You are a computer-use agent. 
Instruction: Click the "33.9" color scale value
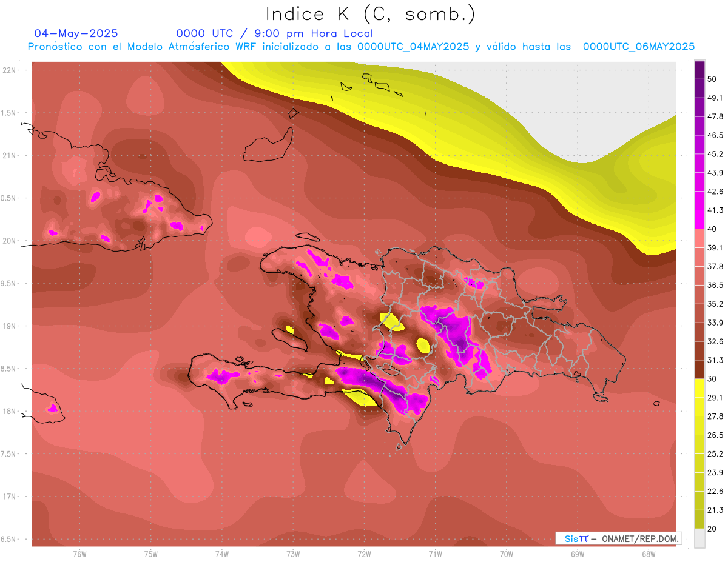(x=715, y=323)
